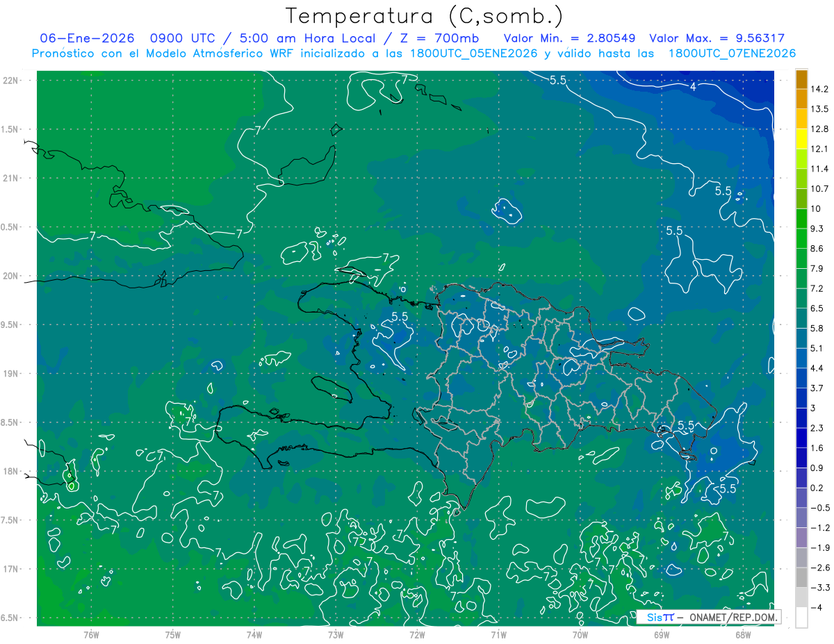Pick the colorbar segment between 5.1 and 5.8
The image size is (834, 644).
click(801, 338)
